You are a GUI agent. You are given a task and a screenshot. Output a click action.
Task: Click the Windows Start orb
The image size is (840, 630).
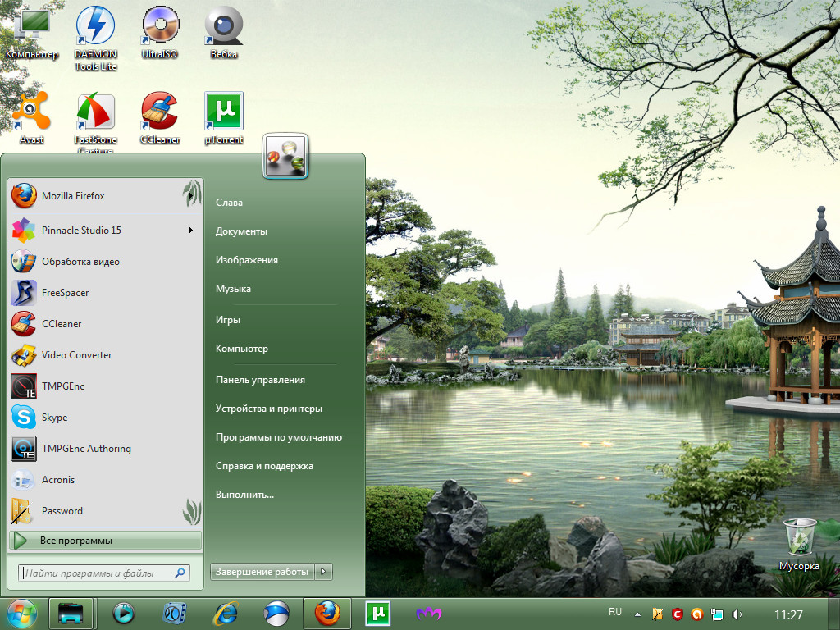tap(21, 613)
